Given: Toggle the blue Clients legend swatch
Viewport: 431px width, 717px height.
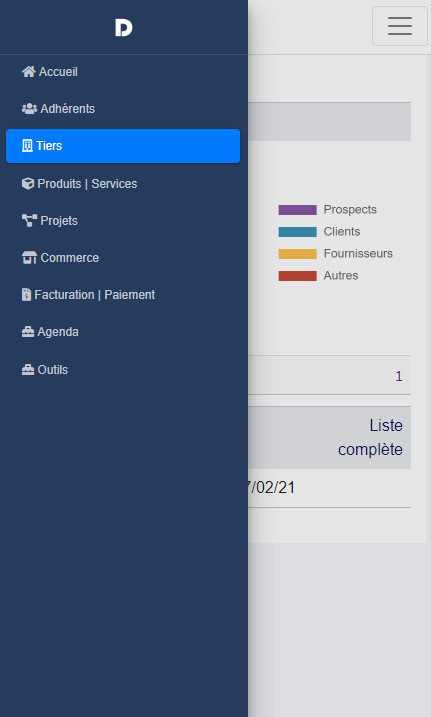Looking at the screenshot, I should pyautogui.click(x=298, y=232).
